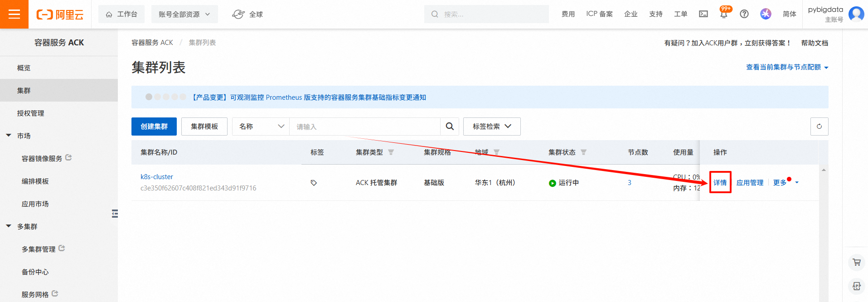Collapse the 多集群 sidebar section
Image resolution: width=868 pixels, height=302 pixels.
coord(9,226)
